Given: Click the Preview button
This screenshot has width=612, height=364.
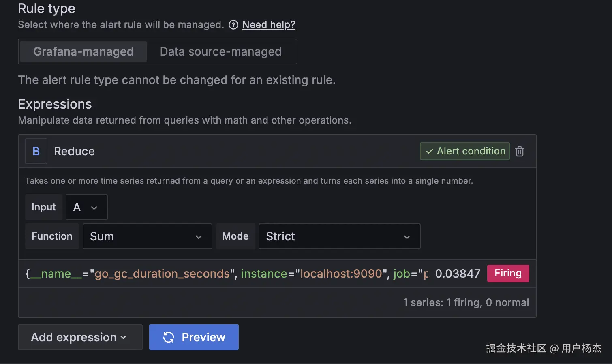Looking at the screenshot, I should (x=194, y=337).
